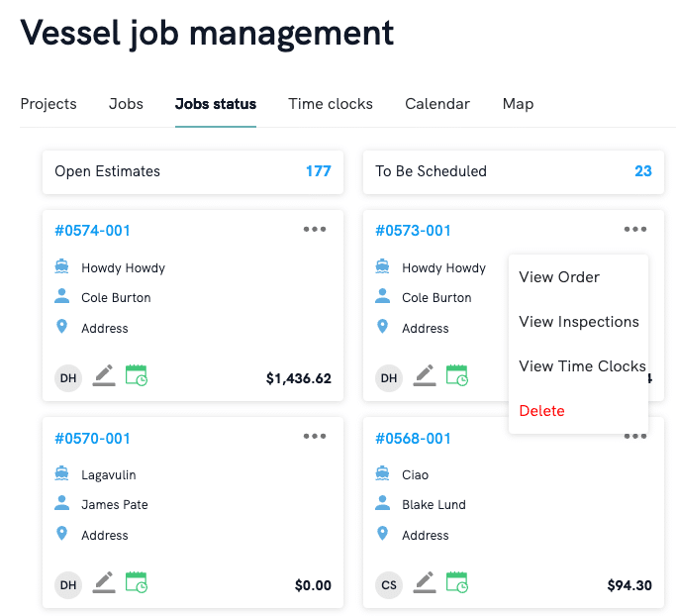Click the amount $0.00

coord(313,586)
